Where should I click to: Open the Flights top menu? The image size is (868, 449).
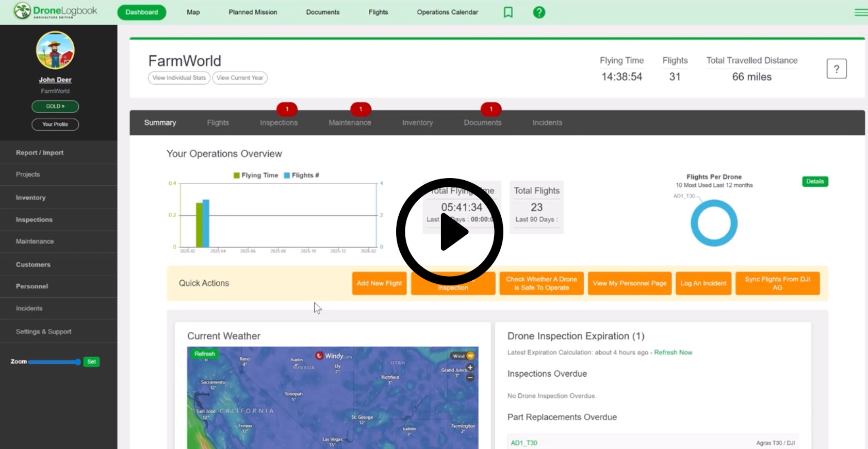pyautogui.click(x=378, y=12)
